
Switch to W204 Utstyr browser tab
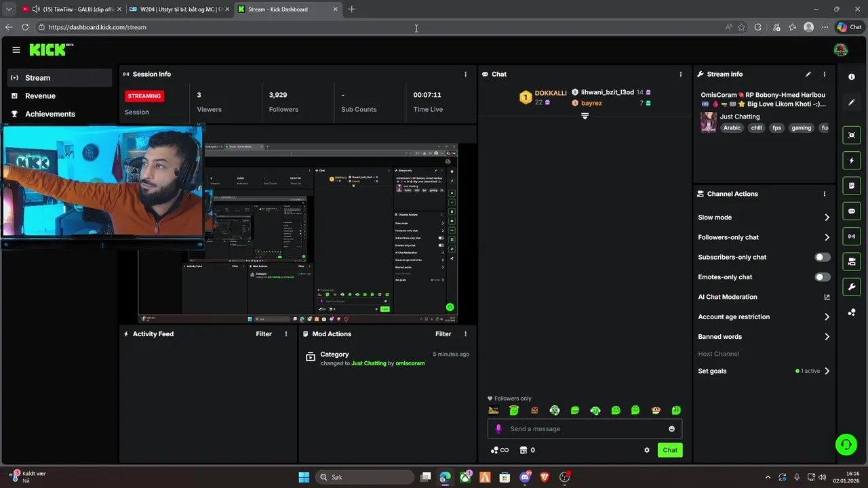[179, 9]
